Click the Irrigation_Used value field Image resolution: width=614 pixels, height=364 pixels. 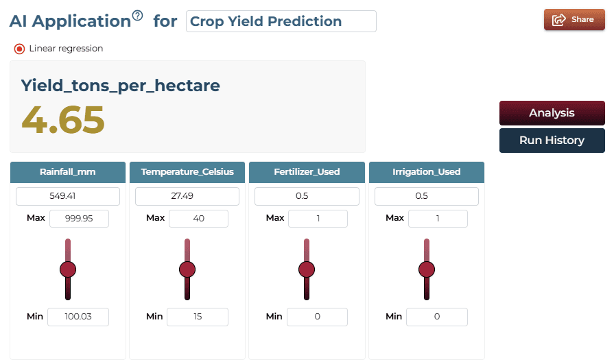(x=427, y=196)
